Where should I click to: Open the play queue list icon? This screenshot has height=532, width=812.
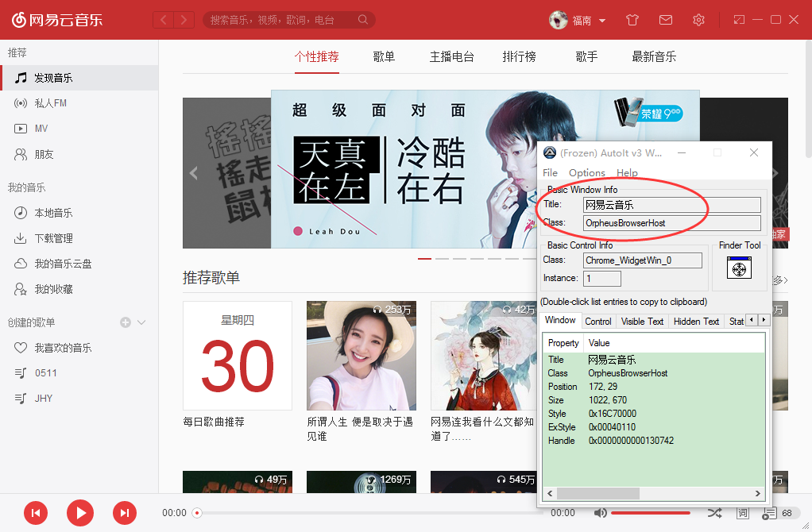pos(769,514)
